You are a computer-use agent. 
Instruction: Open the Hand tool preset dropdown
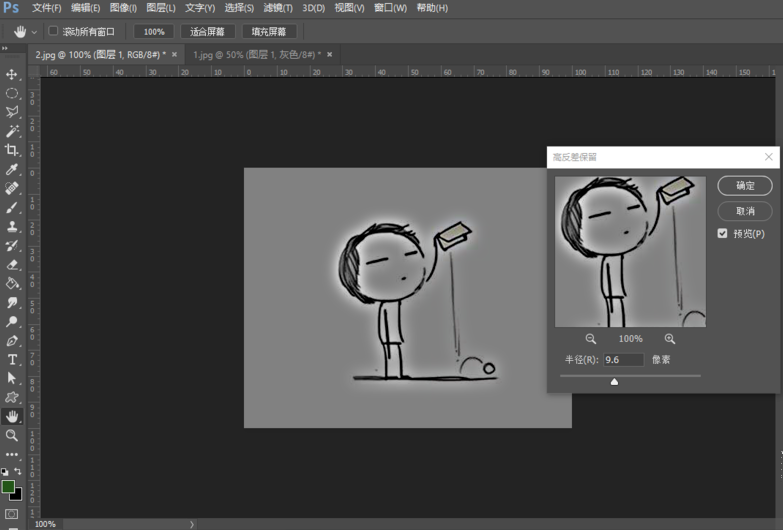(x=34, y=32)
